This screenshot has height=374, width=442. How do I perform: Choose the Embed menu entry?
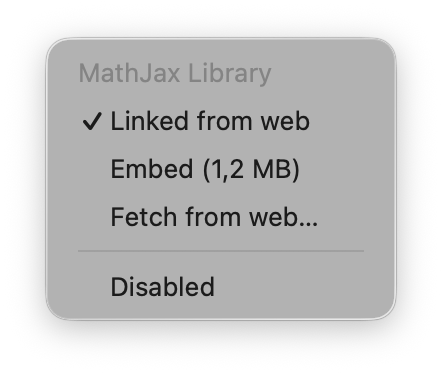pyautogui.click(x=221, y=169)
